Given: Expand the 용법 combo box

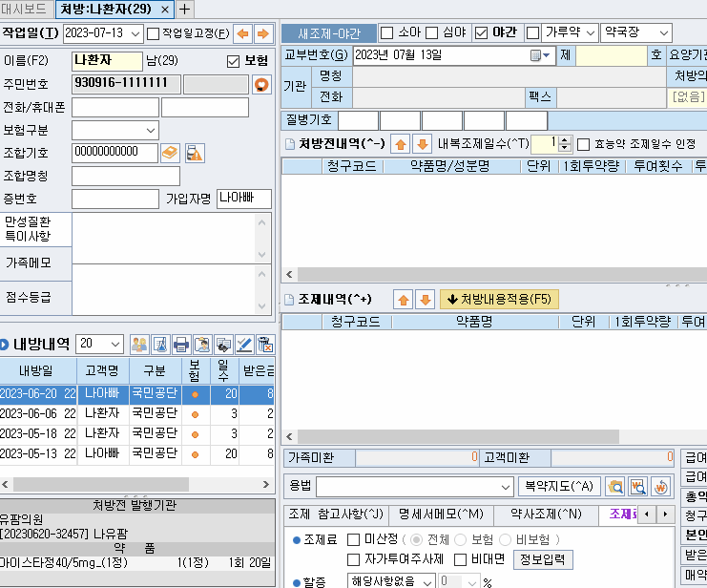Looking at the screenshot, I should point(501,486).
